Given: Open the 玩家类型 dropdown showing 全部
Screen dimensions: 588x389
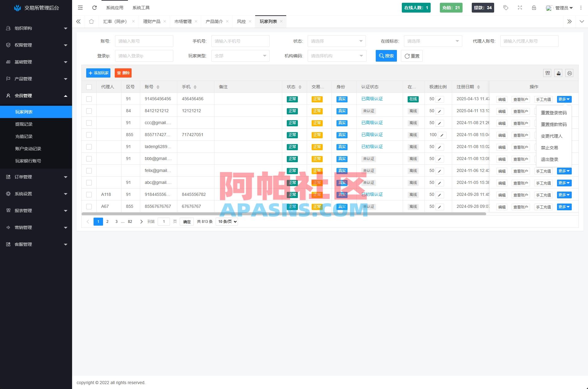Looking at the screenshot, I should [x=240, y=56].
